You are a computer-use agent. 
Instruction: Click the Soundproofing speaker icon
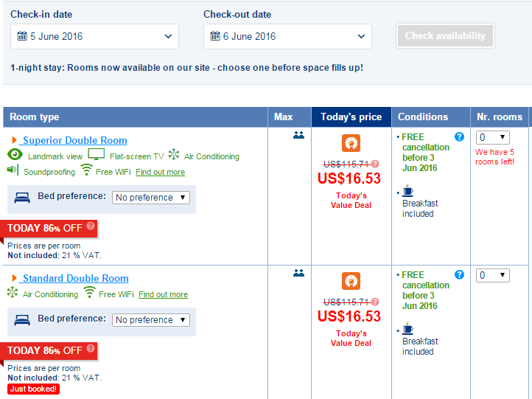pyautogui.click(x=13, y=170)
